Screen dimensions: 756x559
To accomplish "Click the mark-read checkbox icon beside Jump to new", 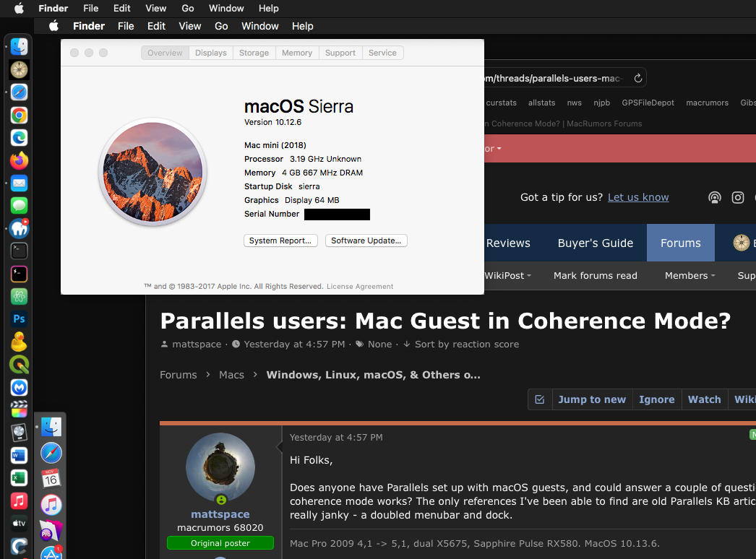I will 540,399.
